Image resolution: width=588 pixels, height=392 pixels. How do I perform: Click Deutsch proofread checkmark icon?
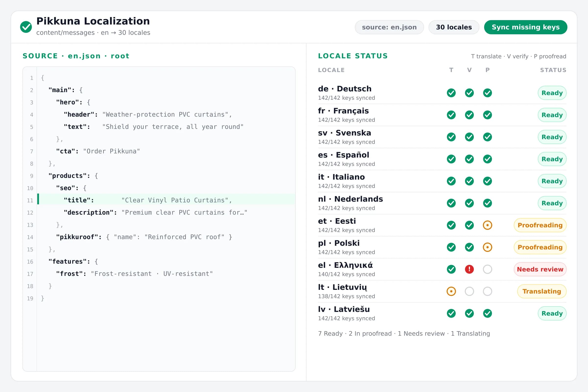point(488,93)
